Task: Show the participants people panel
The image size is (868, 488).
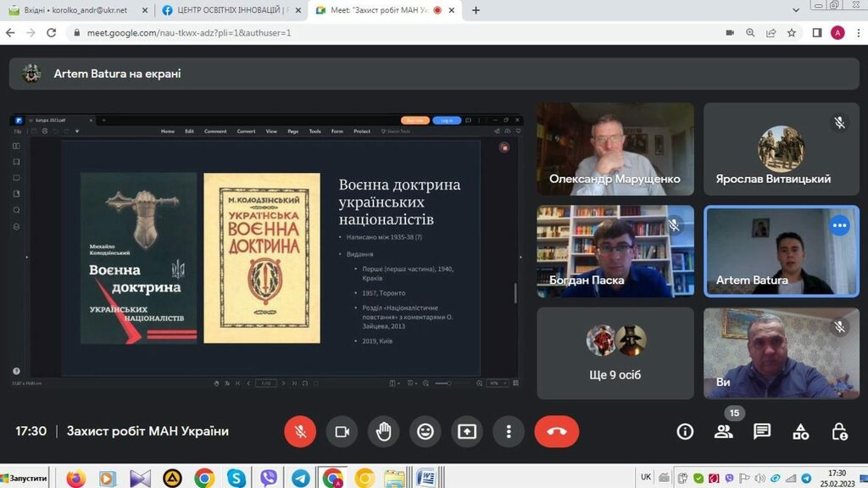Action: (x=723, y=431)
